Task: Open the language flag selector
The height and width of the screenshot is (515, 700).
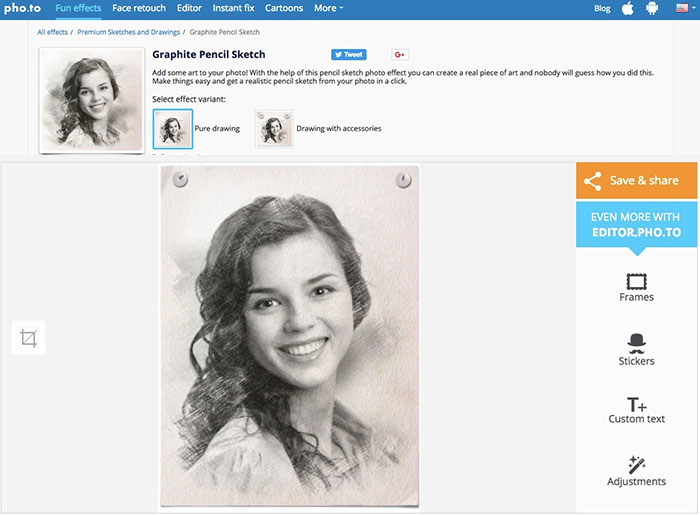Action: click(685, 8)
